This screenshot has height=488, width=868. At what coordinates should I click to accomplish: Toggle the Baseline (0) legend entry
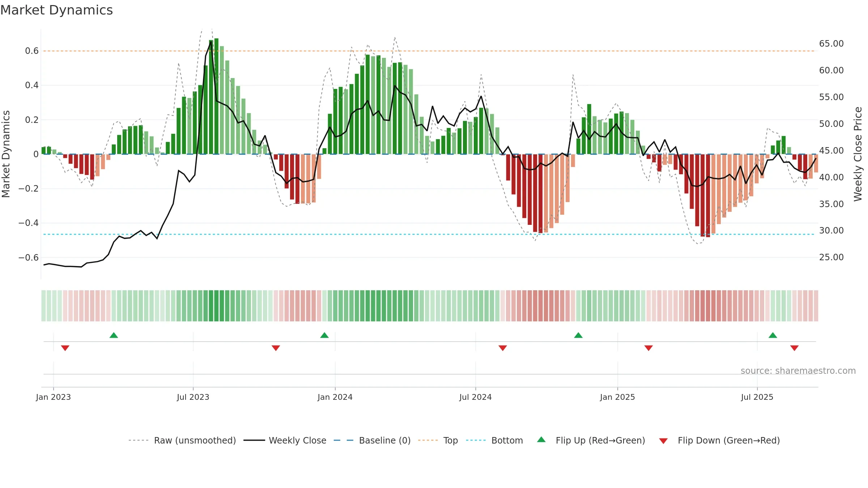pyautogui.click(x=372, y=440)
